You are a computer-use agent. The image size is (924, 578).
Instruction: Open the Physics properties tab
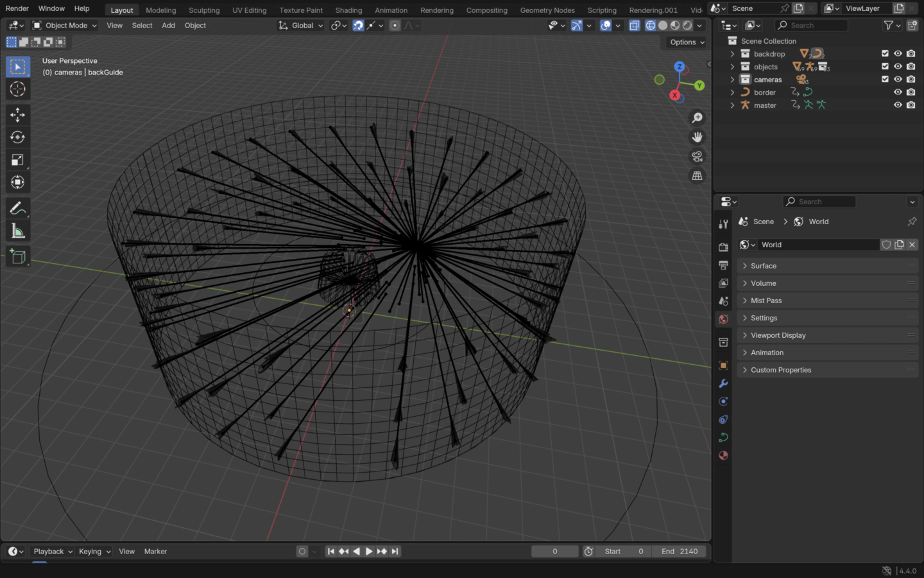[723, 401]
